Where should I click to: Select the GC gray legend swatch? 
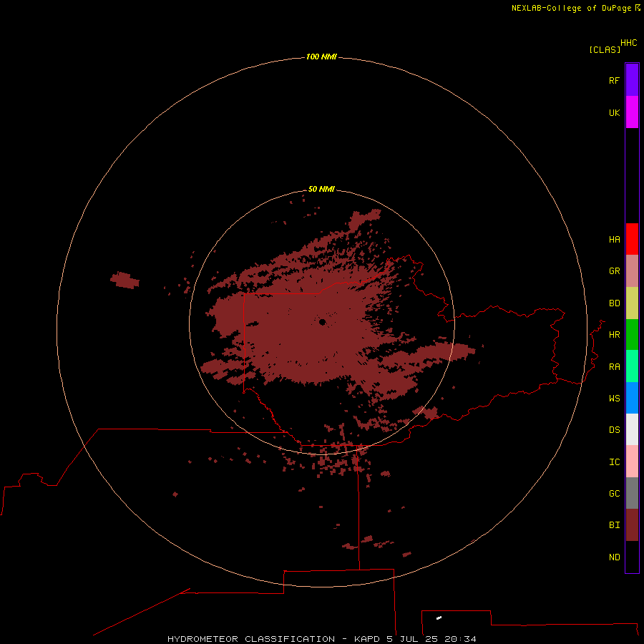point(632,493)
